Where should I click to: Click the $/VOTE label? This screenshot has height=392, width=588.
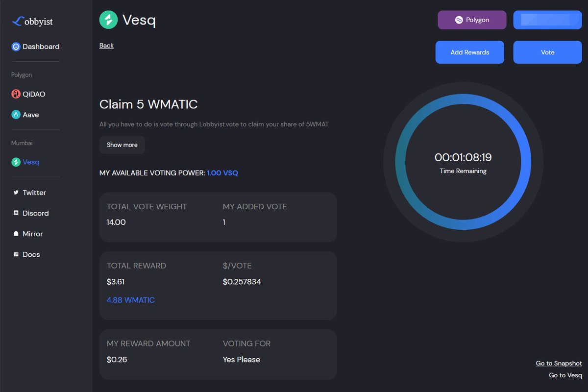pyautogui.click(x=237, y=266)
